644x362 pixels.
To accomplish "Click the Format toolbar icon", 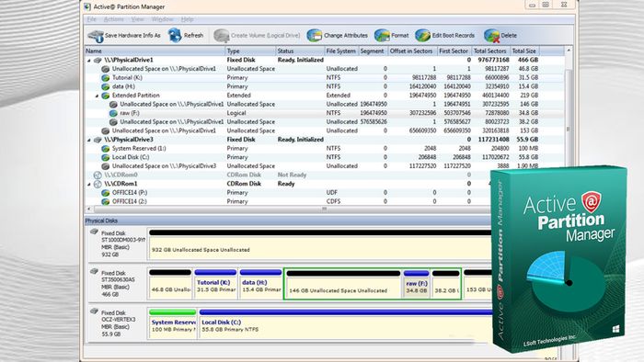I will tap(382, 35).
